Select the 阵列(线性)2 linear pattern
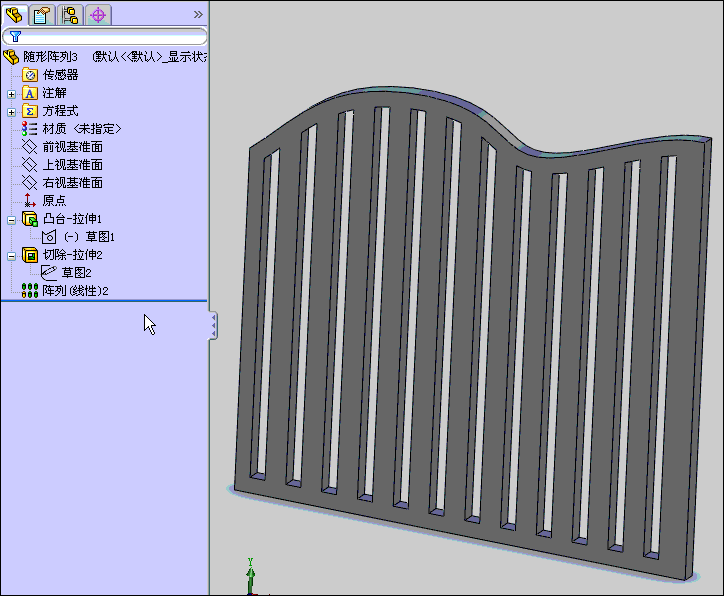 pos(75,290)
